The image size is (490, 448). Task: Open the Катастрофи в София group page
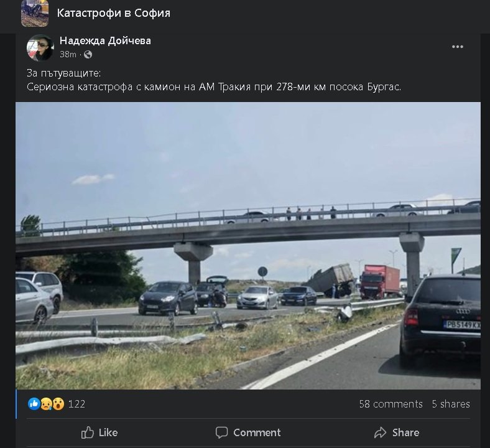(113, 13)
